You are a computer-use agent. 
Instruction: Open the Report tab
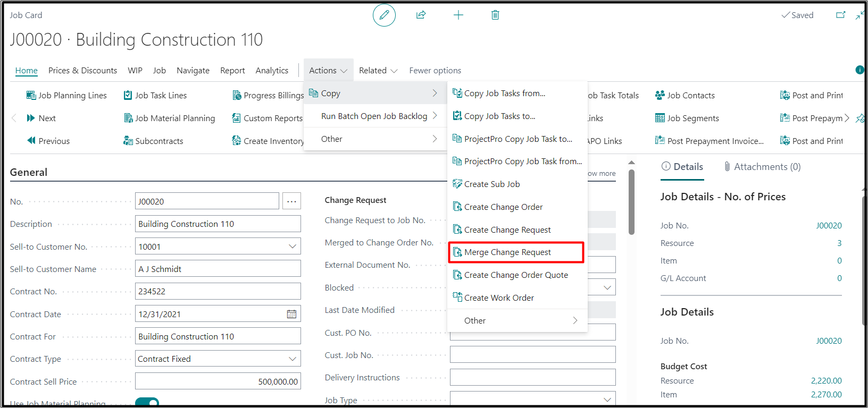coord(232,70)
